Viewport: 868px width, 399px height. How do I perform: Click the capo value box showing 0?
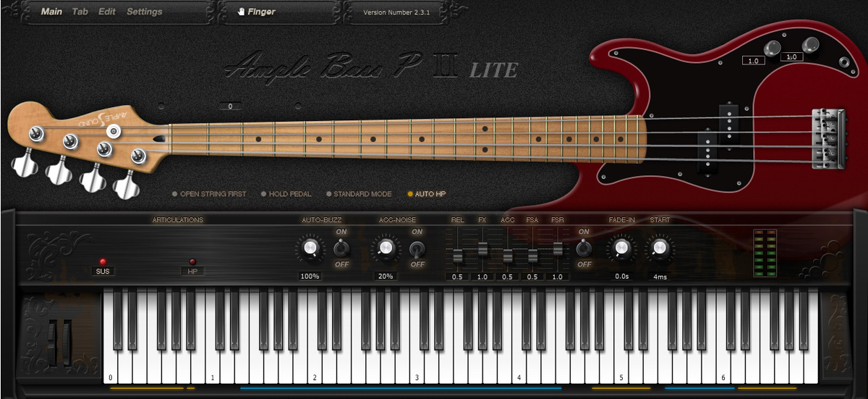click(x=230, y=106)
